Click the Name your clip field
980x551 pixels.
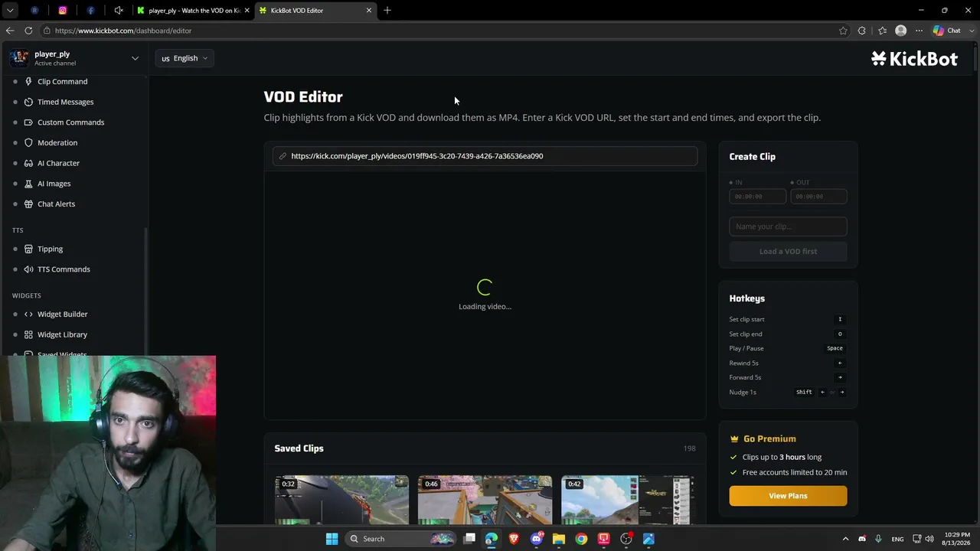click(x=788, y=227)
